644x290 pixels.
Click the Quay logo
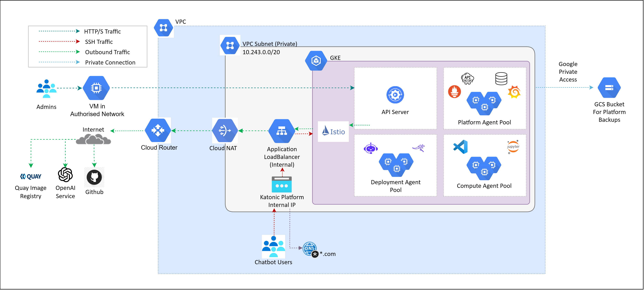31,176
